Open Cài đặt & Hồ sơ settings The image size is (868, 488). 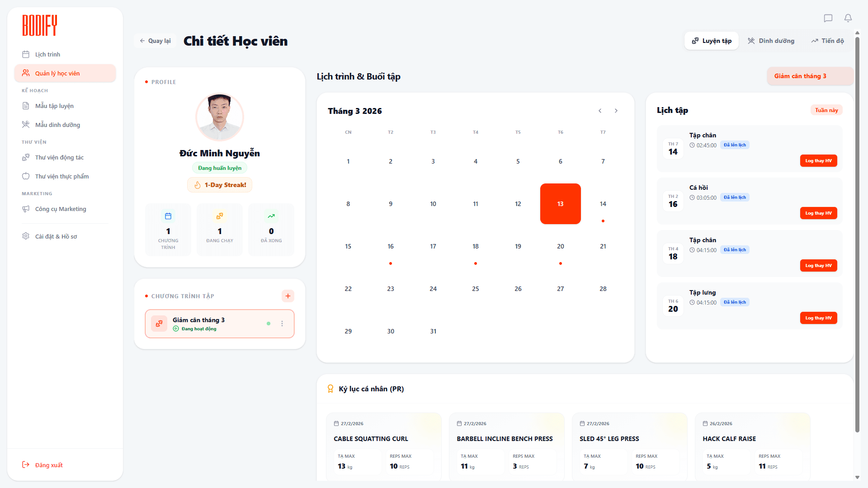pyautogui.click(x=56, y=236)
